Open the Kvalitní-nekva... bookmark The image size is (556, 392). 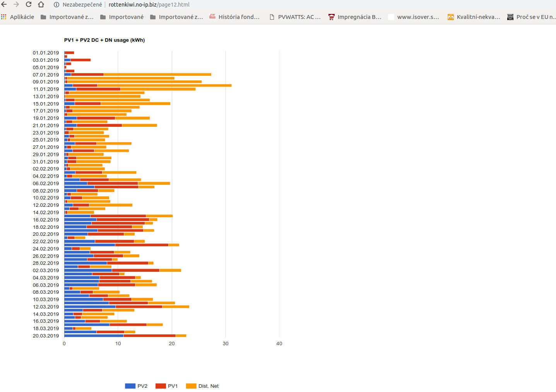[474, 17]
